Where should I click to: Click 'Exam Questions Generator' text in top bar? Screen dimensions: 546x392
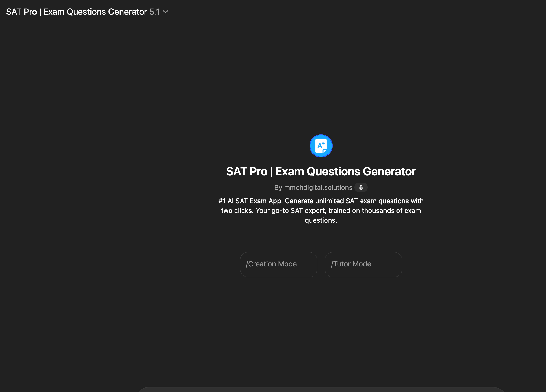tap(95, 12)
